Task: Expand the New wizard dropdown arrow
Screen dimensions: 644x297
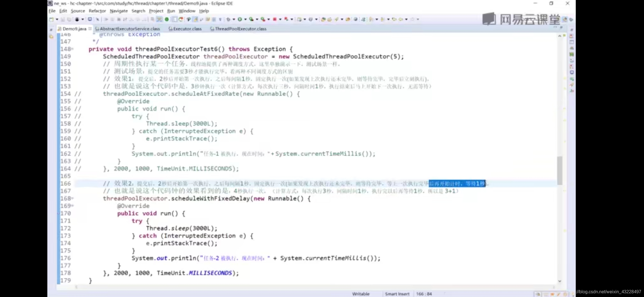Action: click(57, 19)
